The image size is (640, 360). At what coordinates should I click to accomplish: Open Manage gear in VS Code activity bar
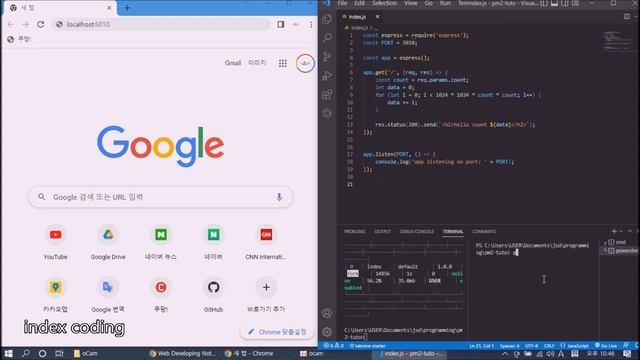tap(327, 332)
